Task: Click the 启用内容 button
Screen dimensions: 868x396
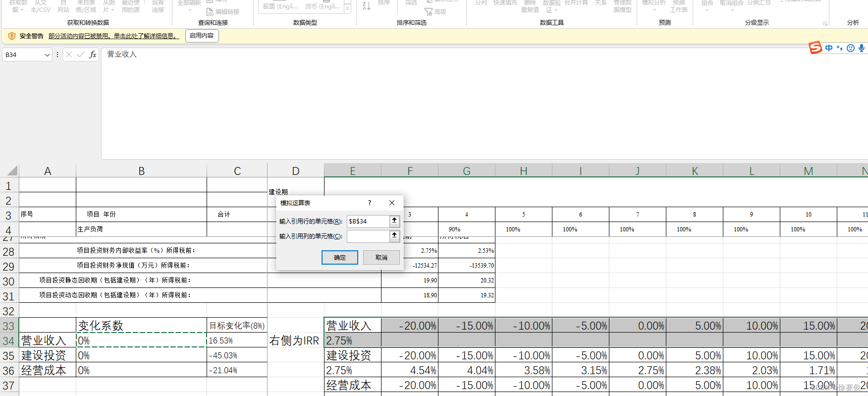Action: click(x=202, y=36)
